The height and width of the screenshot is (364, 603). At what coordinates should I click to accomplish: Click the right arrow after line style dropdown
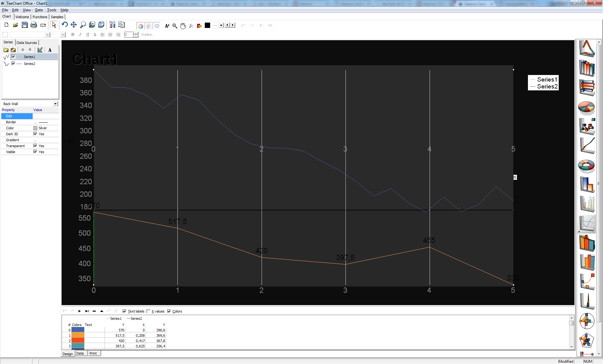[233, 25]
